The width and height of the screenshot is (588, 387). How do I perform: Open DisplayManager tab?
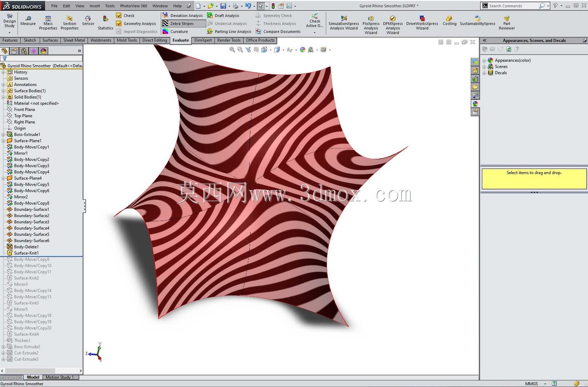43,51
